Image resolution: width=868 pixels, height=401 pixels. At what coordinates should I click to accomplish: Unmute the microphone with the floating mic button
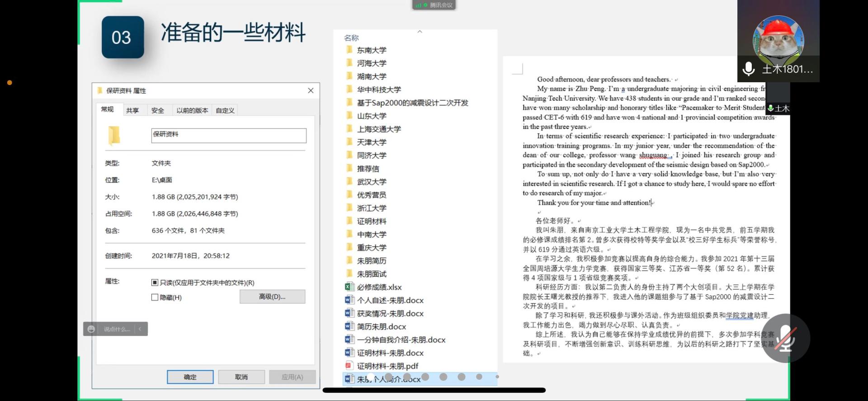tap(786, 338)
